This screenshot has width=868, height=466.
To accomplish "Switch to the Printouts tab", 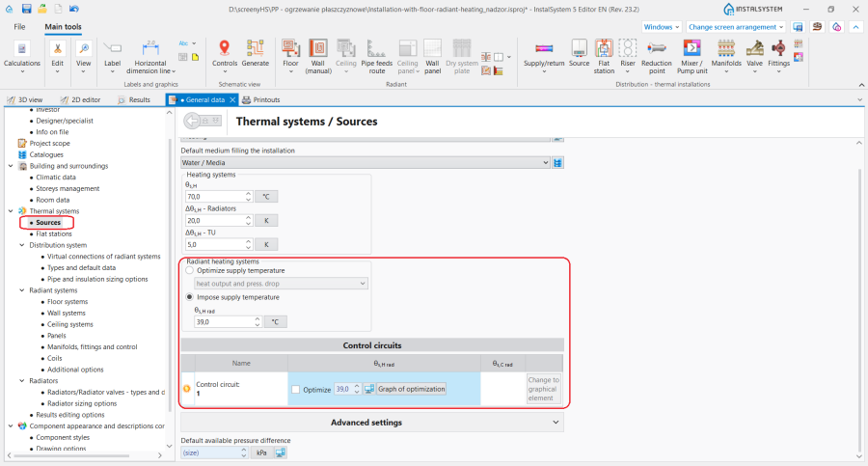I will click(x=261, y=99).
